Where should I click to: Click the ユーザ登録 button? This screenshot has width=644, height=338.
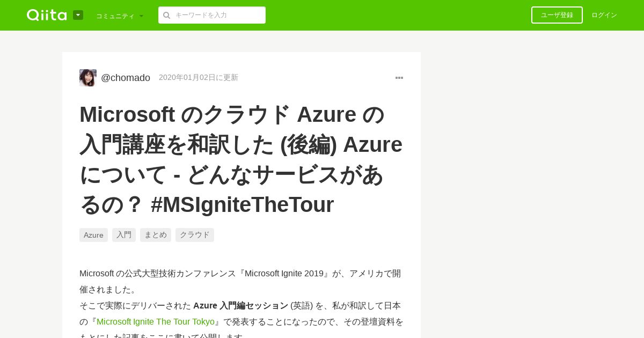(x=557, y=15)
